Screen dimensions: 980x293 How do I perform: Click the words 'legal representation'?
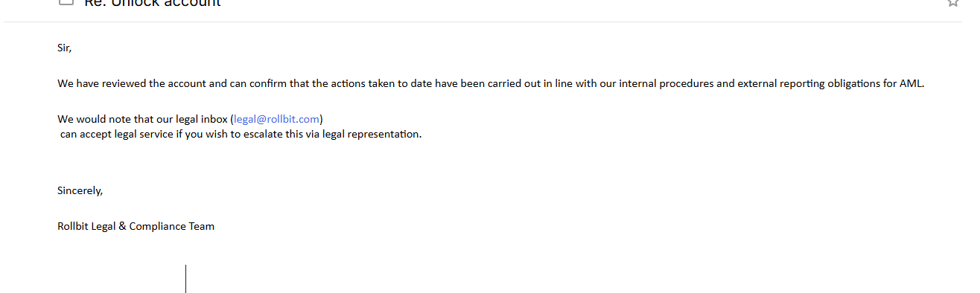[x=371, y=135]
